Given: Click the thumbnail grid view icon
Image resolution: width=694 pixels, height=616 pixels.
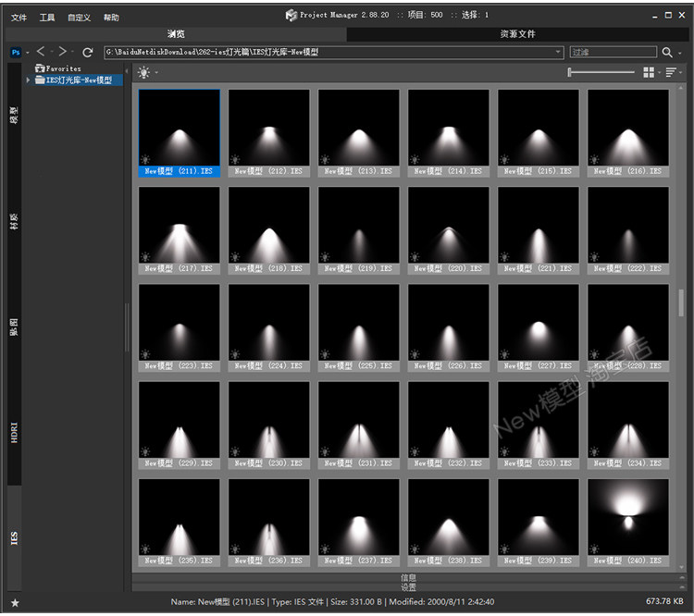Looking at the screenshot, I should coord(649,72).
